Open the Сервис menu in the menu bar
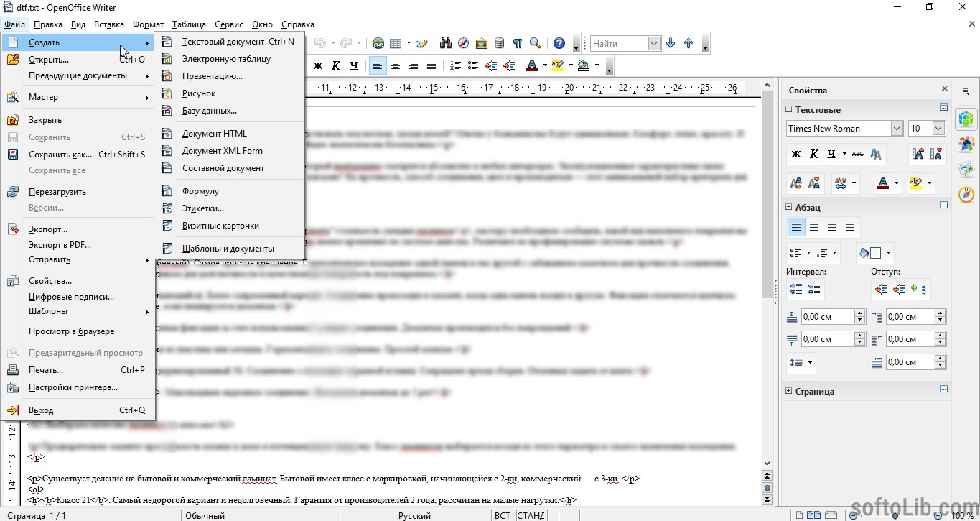980x521 pixels. point(228,24)
